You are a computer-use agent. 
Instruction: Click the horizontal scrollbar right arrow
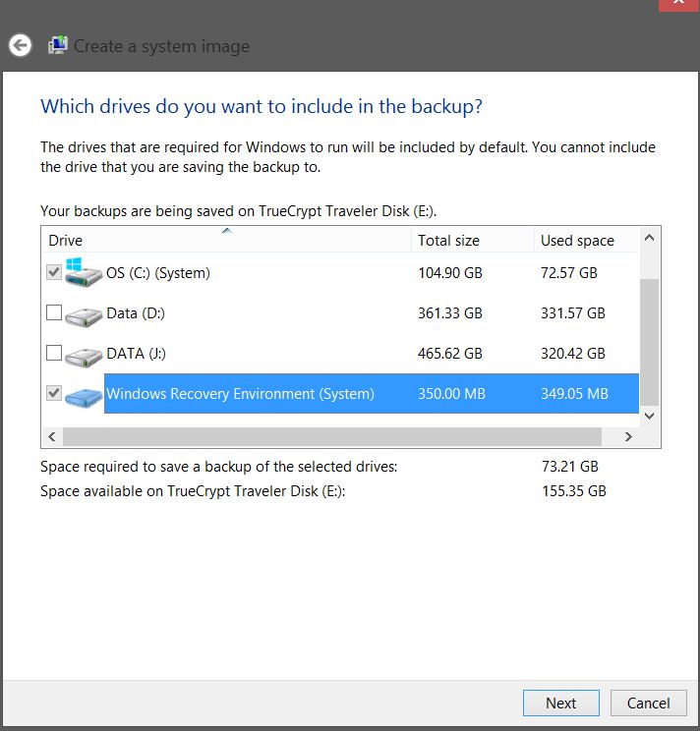pos(628,437)
